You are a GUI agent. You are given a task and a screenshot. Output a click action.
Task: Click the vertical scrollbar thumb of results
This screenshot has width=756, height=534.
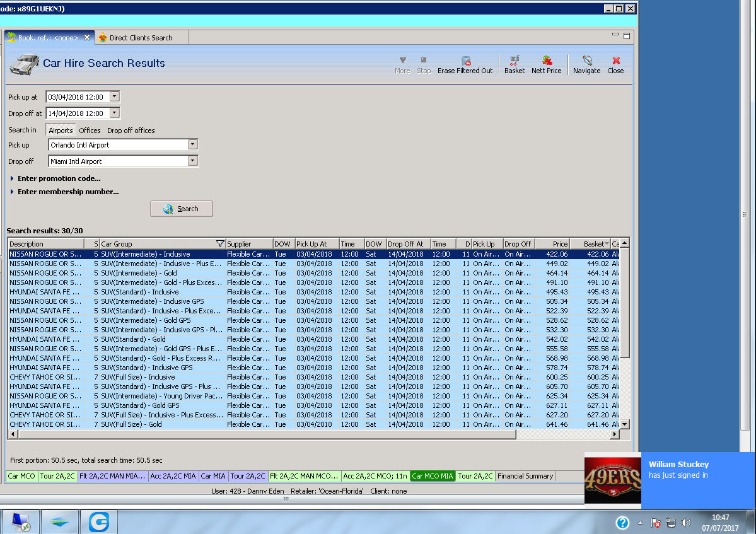coord(624,303)
